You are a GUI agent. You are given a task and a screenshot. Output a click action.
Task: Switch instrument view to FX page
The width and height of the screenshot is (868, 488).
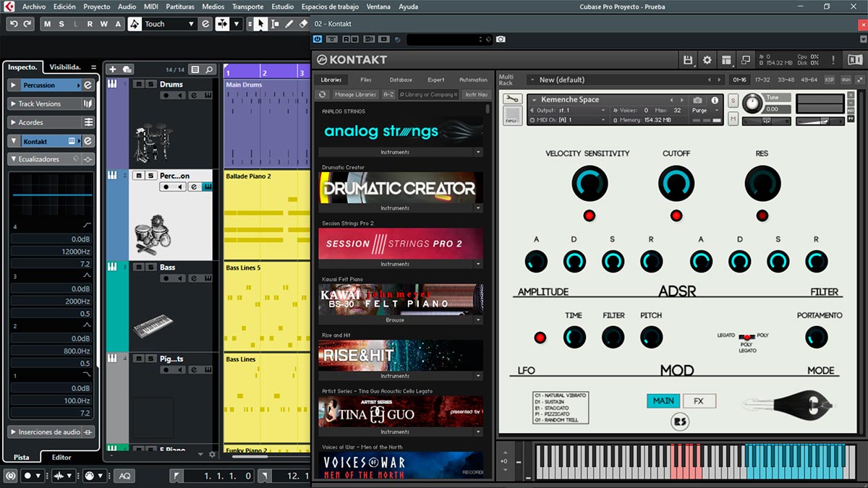tap(699, 401)
